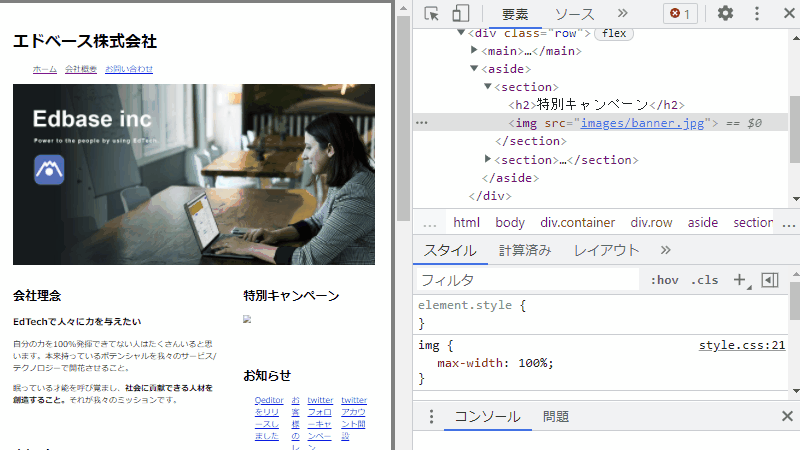Image resolution: width=800 pixels, height=450 pixels.
Task: Activate the element inspector picker icon
Action: coord(431,13)
